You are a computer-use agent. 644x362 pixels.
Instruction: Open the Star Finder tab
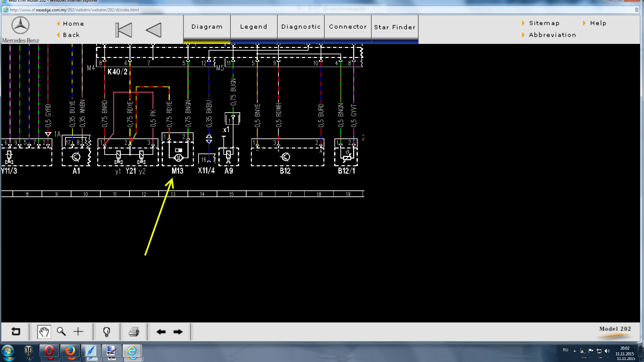395,27
